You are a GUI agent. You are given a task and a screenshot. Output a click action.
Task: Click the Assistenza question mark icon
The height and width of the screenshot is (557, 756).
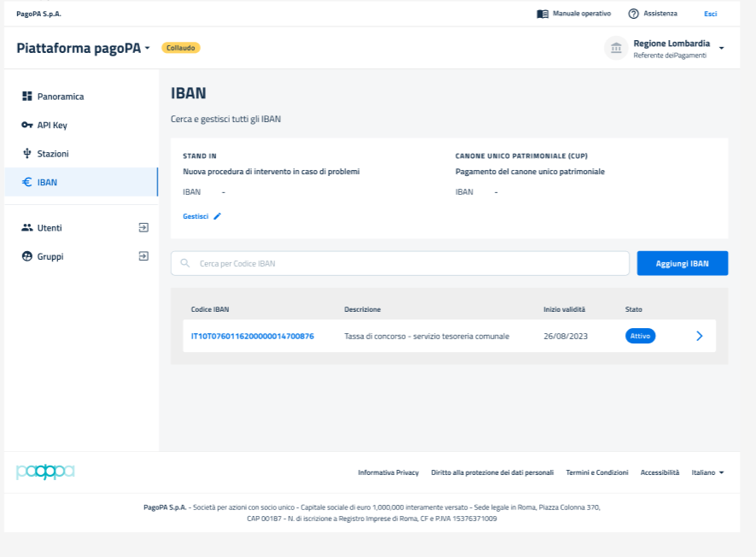click(633, 14)
